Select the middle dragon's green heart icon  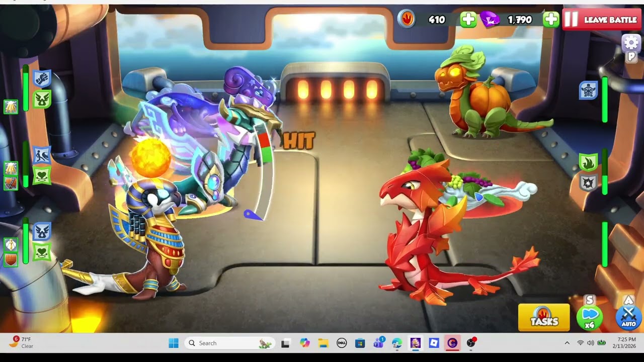pyautogui.click(x=42, y=175)
